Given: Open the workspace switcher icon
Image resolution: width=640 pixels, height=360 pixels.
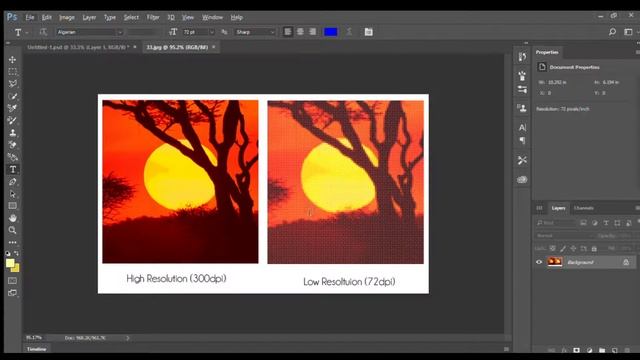Looking at the screenshot, I should pos(628,32).
